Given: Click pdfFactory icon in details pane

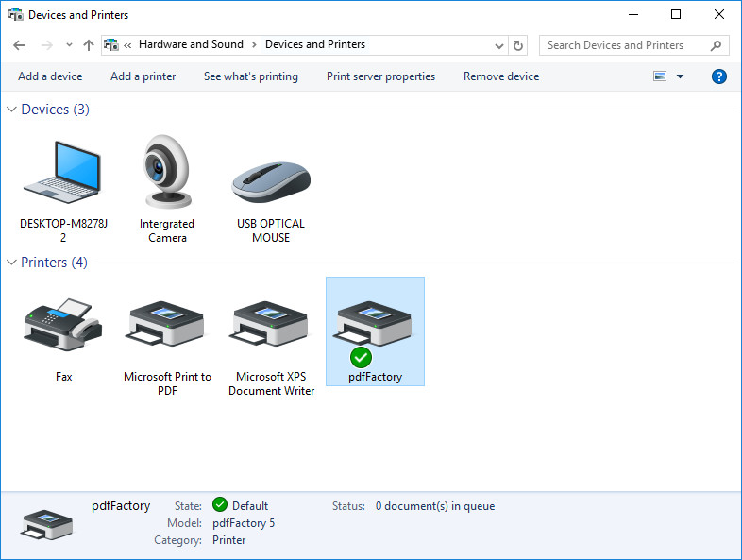Looking at the screenshot, I should click(46, 524).
